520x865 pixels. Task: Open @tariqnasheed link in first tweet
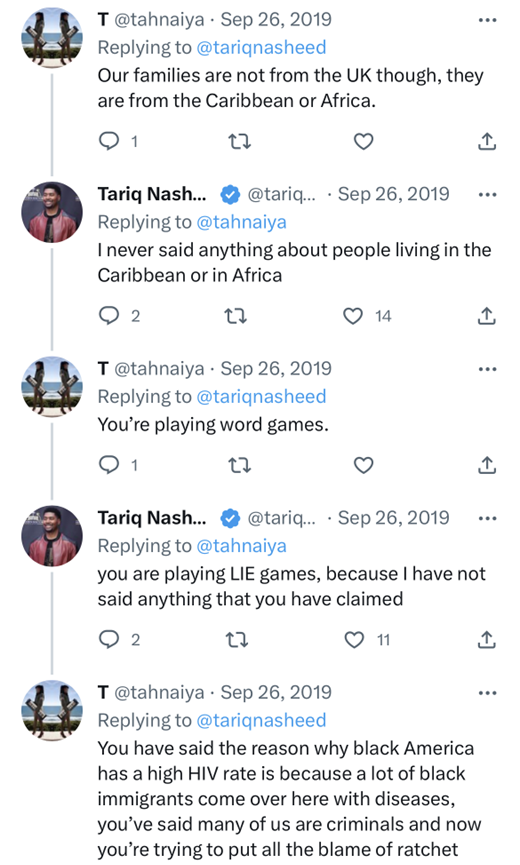point(261,47)
